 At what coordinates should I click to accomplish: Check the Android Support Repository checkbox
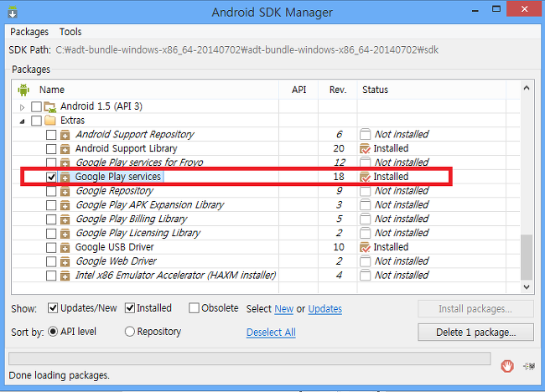tap(51, 135)
